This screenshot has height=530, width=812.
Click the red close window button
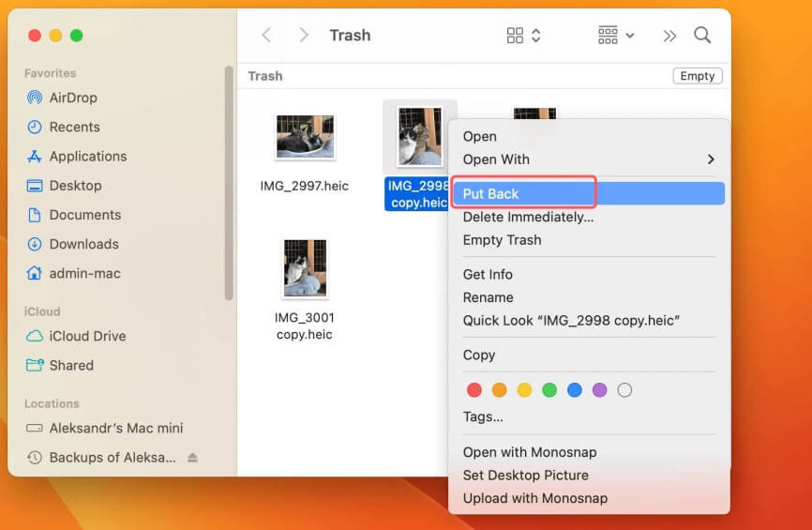point(35,36)
